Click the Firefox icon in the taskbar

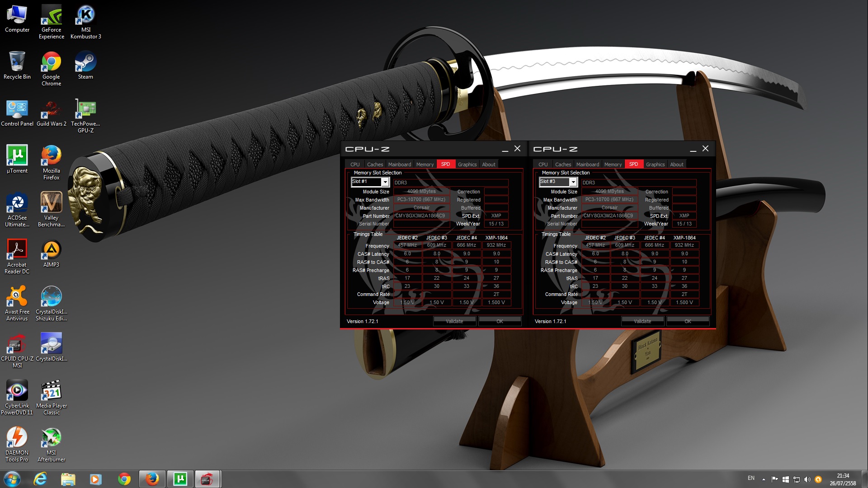pyautogui.click(x=152, y=479)
